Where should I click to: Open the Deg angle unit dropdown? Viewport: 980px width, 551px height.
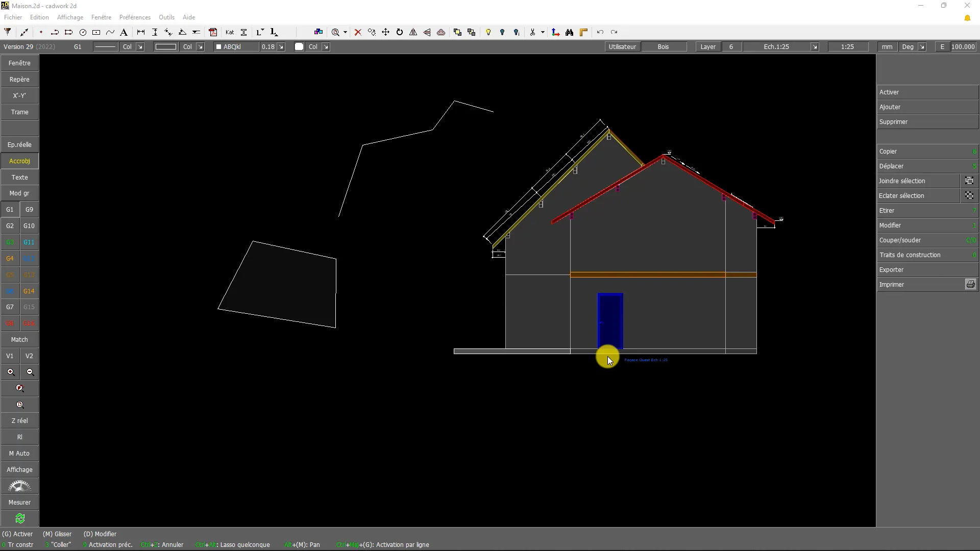pos(922,47)
